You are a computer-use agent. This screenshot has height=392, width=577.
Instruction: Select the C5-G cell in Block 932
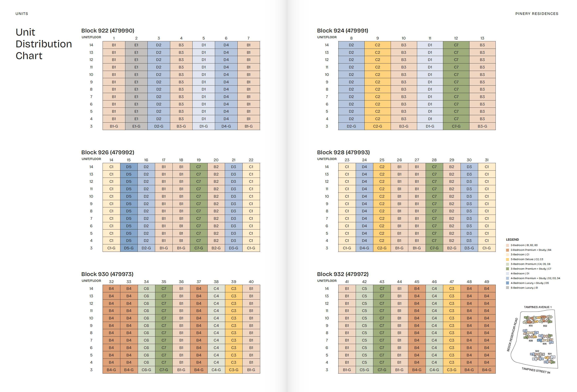(364, 370)
